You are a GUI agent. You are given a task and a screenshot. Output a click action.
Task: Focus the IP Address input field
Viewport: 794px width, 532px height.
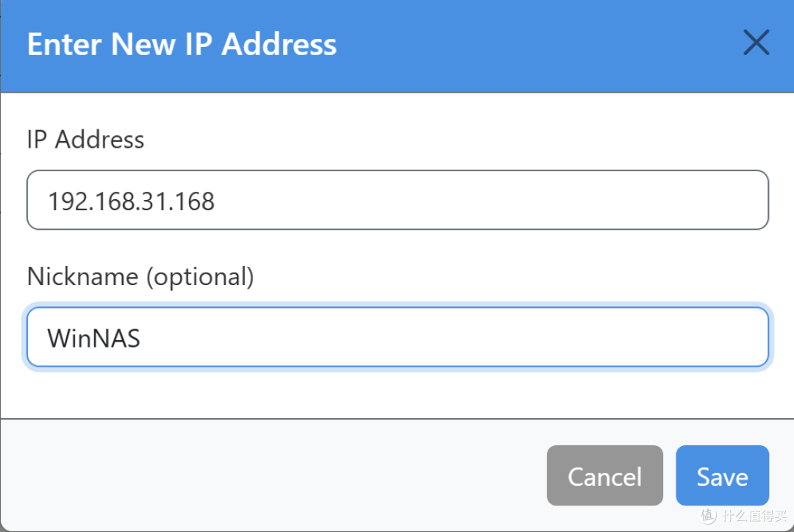397,201
